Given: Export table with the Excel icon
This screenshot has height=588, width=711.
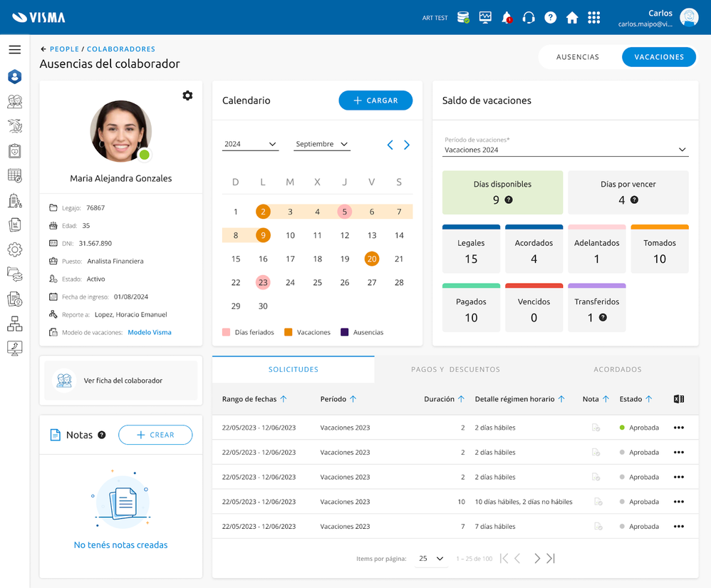Looking at the screenshot, I should point(679,399).
